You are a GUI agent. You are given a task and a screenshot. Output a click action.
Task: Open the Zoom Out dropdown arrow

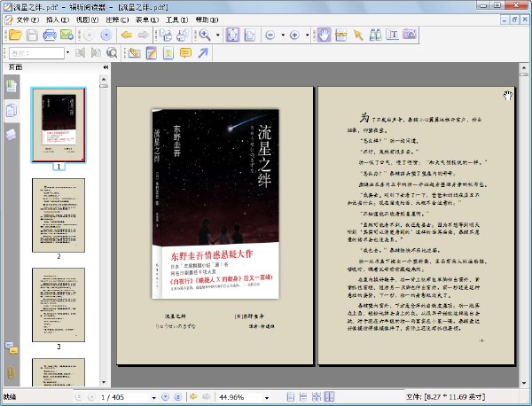[x=283, y=35]
